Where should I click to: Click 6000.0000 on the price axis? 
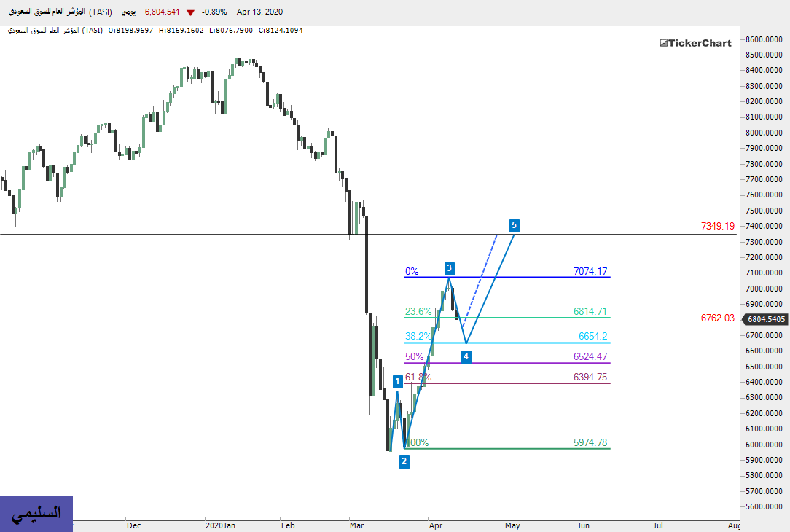coord(764,445)
